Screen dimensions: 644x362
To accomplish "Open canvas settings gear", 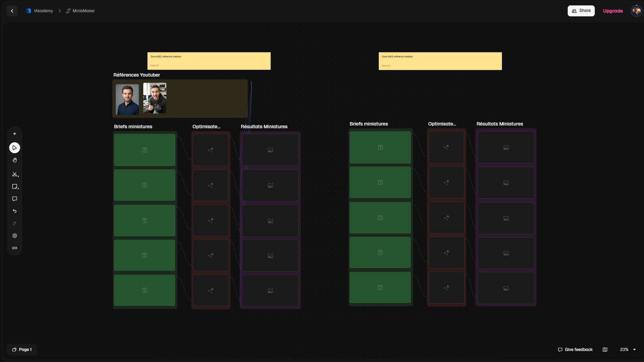I will [14, 236].
